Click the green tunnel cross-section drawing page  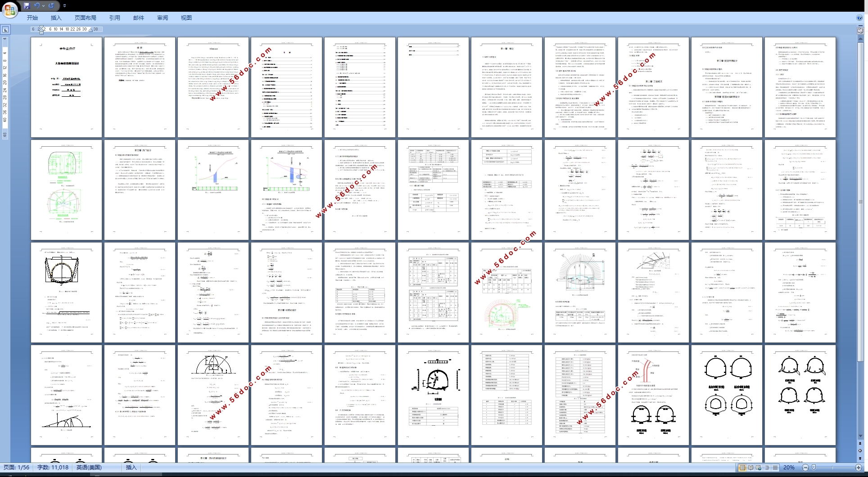tap(67, 190)
